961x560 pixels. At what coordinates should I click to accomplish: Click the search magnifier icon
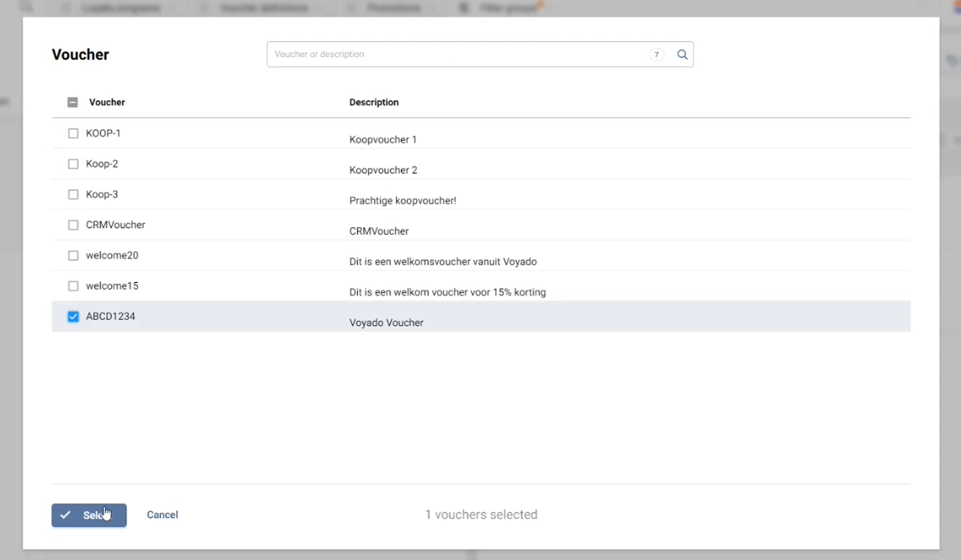pyautogui.click(x=682, y=55)
